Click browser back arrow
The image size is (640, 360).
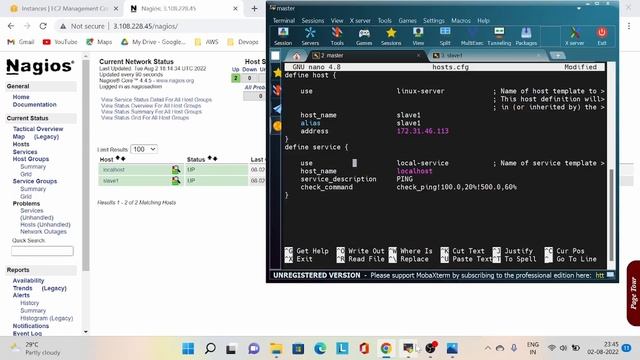click(11, 26)
